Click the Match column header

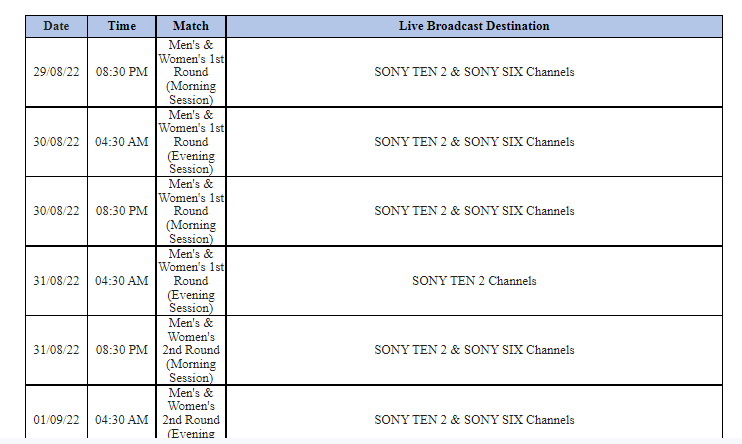point(191,26)
